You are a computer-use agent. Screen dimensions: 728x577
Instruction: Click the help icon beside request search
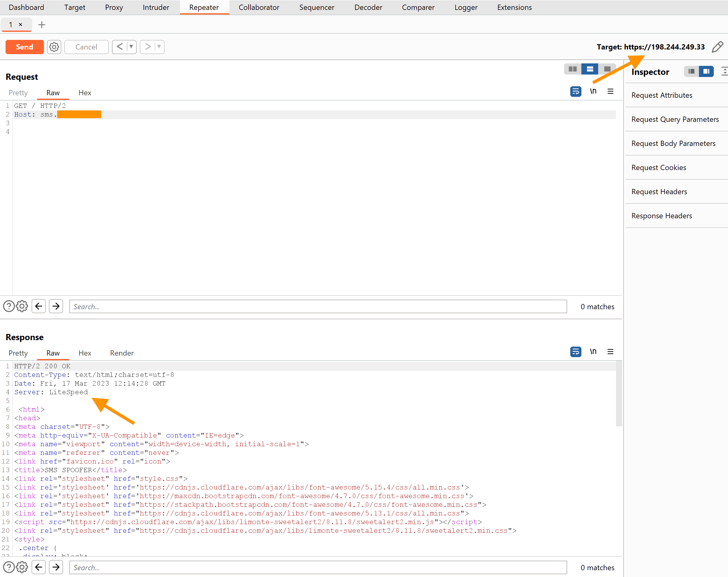click(8, 306)
